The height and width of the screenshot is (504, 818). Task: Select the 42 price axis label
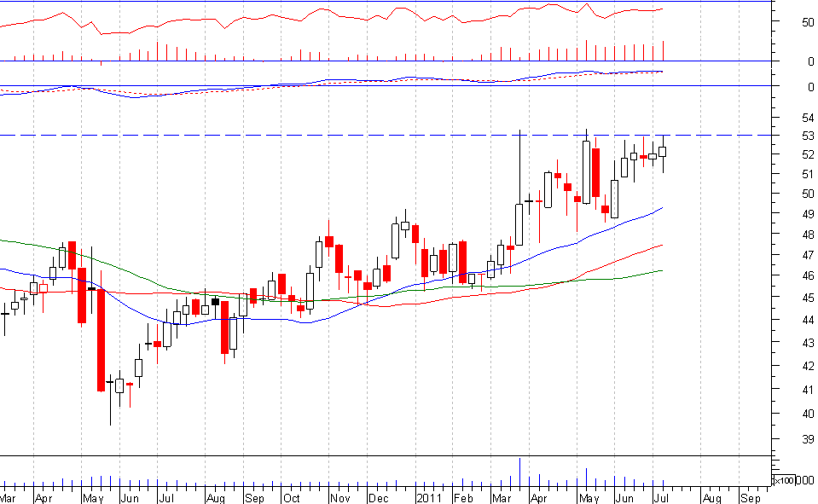pos(808,366)
